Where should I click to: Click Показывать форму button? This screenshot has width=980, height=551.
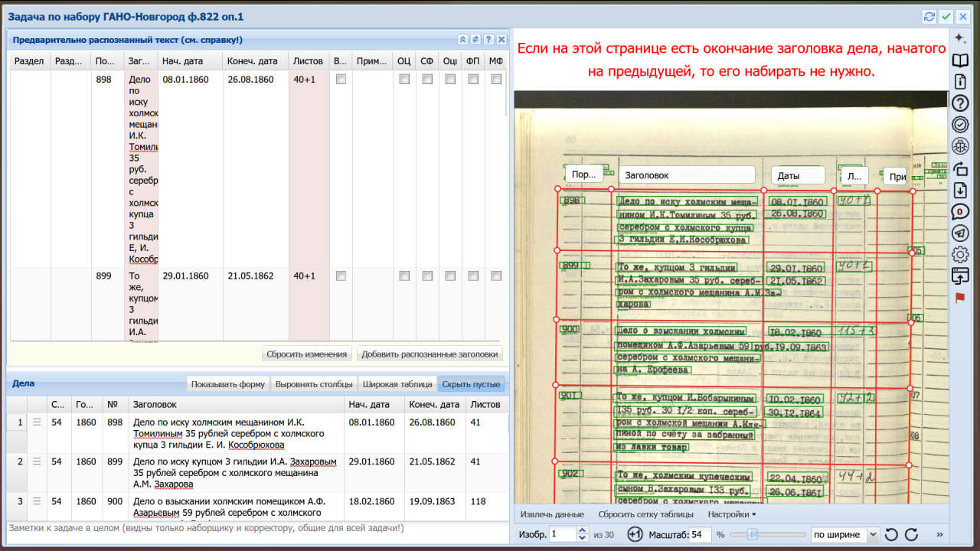click(228, 384)
